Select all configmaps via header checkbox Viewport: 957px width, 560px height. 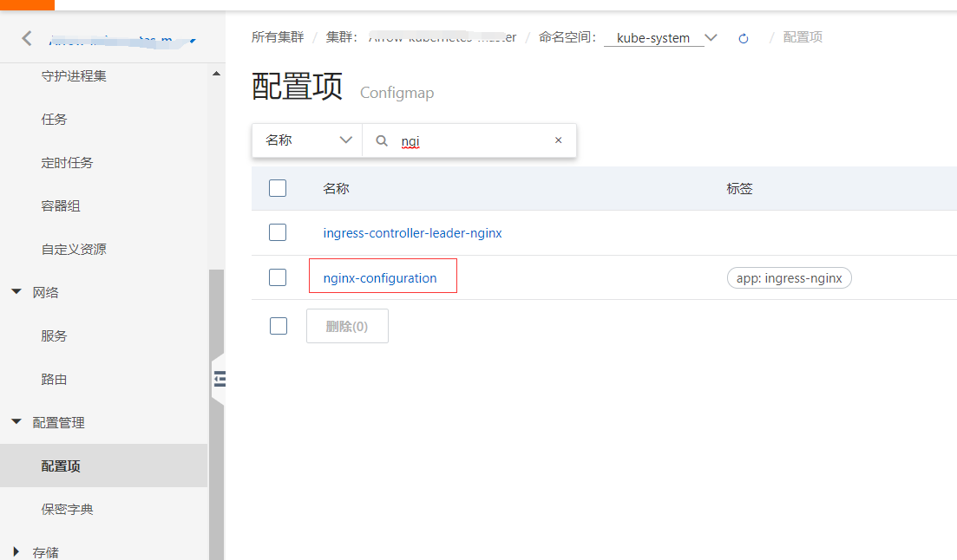(279, 187)
